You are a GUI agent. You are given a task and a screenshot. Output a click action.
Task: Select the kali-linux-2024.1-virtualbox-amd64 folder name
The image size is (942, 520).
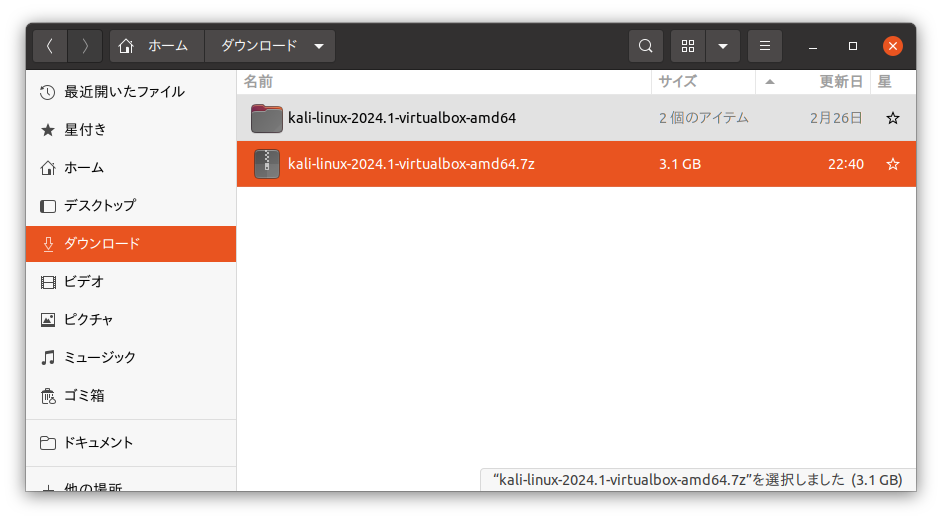point(402,118)
